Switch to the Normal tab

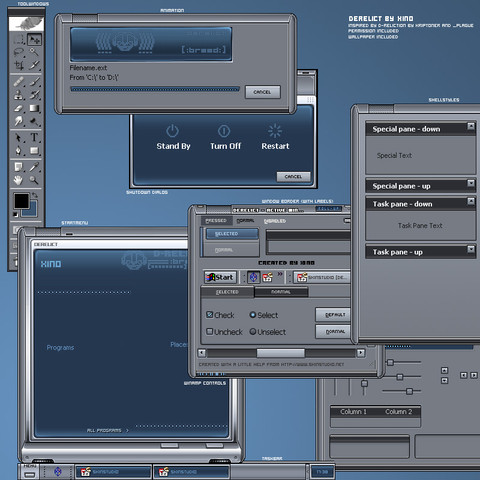point(281,292)
